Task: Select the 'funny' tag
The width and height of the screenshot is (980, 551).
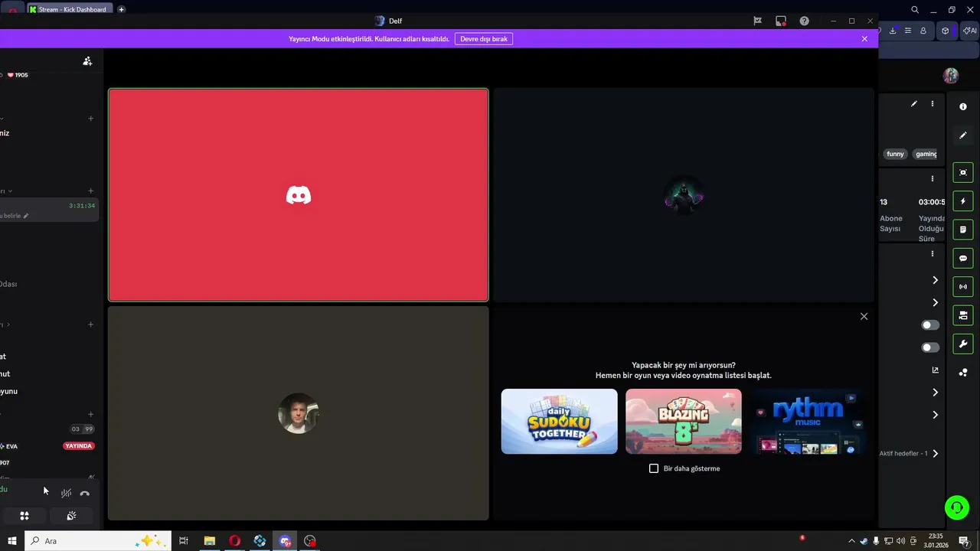Action: (895, 154)
